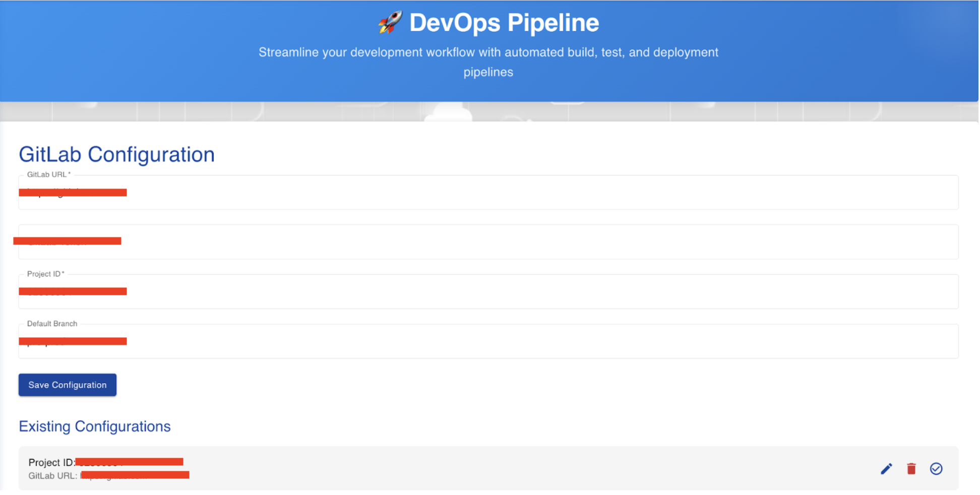
Task: Select the existing configuration row
Action: [403, 468]
